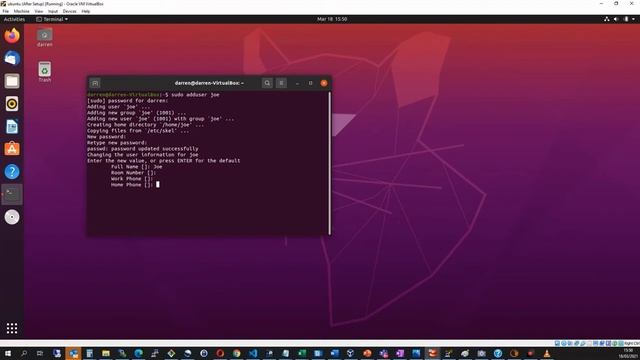Screen dimensions: 640x360
Task: Click the 'Room Number []:' line
Action: click(x=133, y=173)
